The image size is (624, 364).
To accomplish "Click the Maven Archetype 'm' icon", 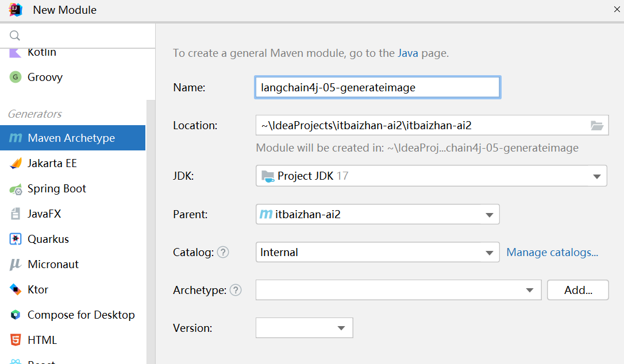I will [16, 138].
